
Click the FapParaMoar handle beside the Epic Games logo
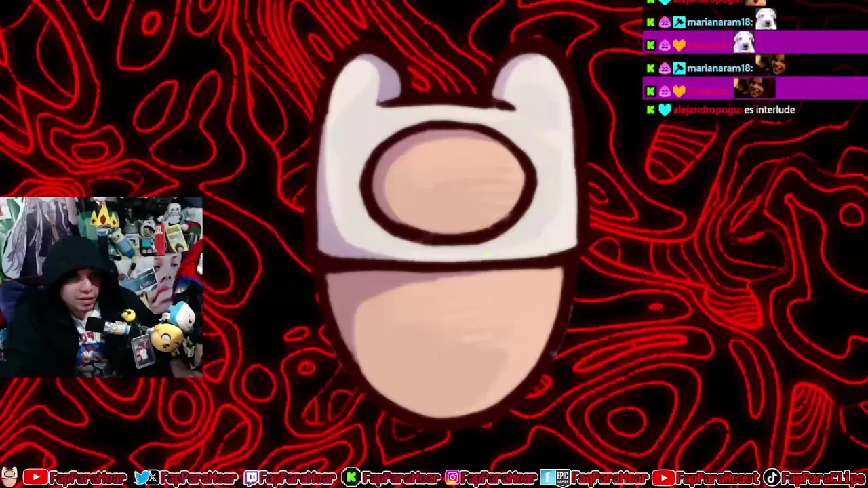click(x=609, y=478)
